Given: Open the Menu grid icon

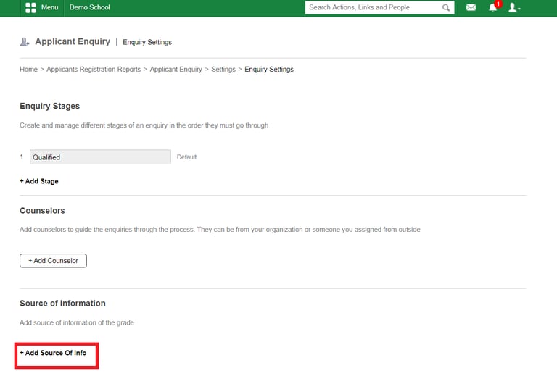Looking at the screenshot, I should pos(31,7).
